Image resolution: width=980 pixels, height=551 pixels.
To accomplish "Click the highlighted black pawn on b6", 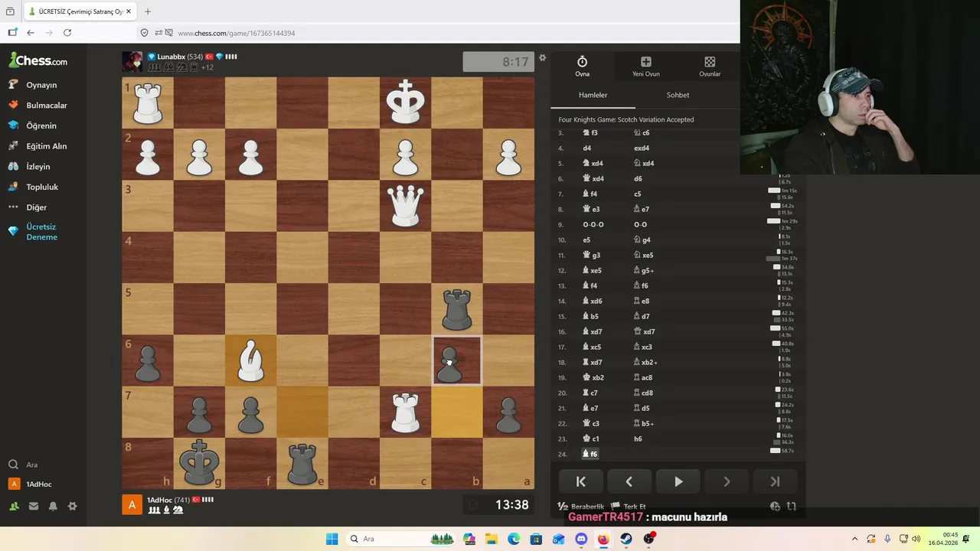I will tap(457, 360).
